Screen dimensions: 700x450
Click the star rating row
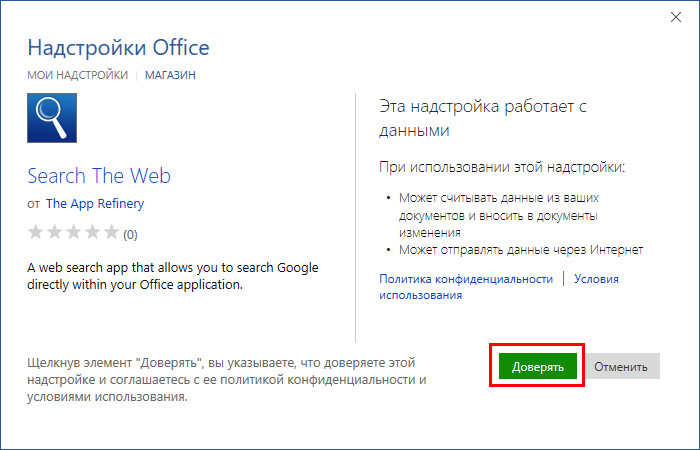(73, 233)
